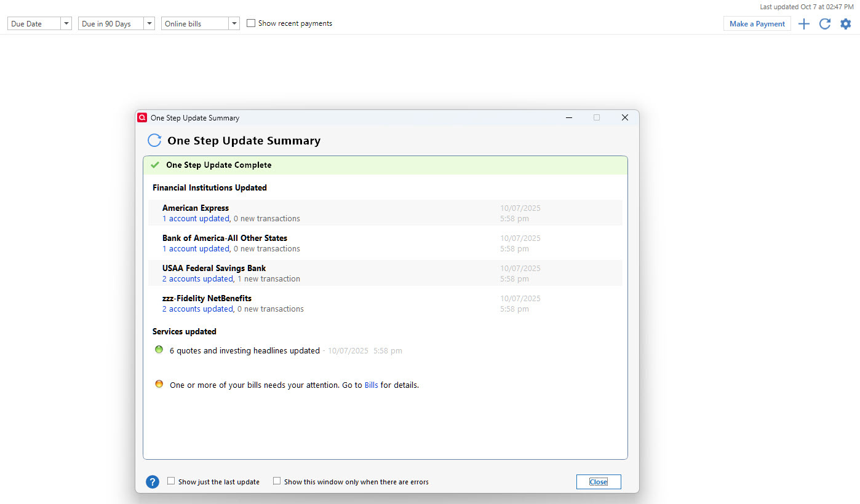860x504 pixels.
Task: Click the timestamp in the American Express row
Action: click(520, 213)
